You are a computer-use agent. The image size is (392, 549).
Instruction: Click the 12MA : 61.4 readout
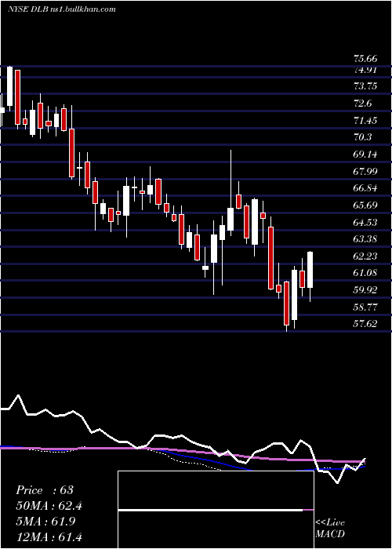tap(49, 536)
